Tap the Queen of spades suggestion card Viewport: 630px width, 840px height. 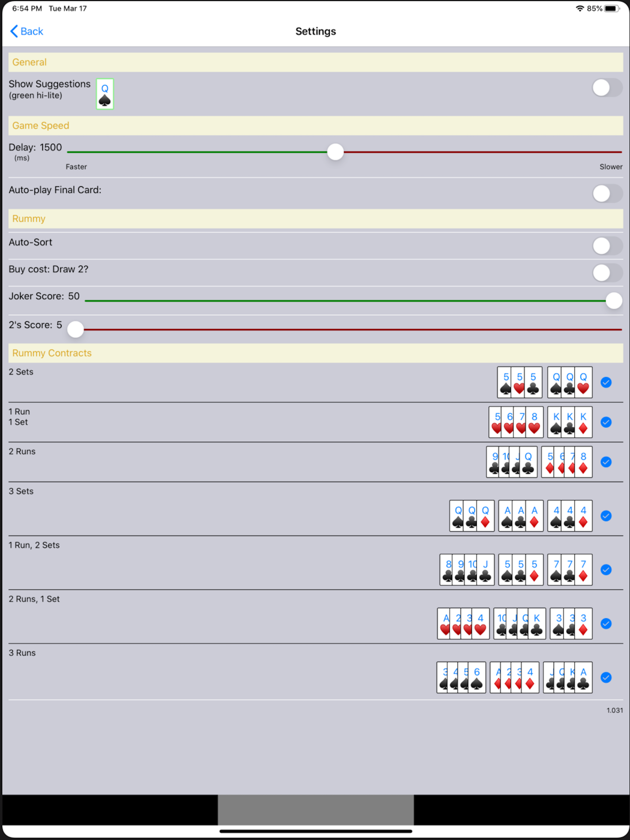105,94
